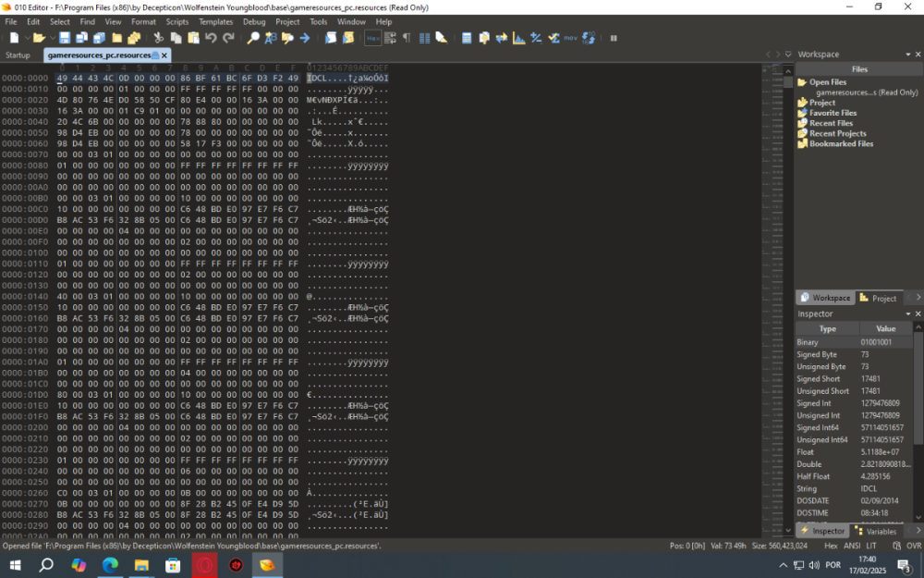Click the Save file toolbar icon
The width and height of the screenshot is (924, 578).
[x=65, y=38]
